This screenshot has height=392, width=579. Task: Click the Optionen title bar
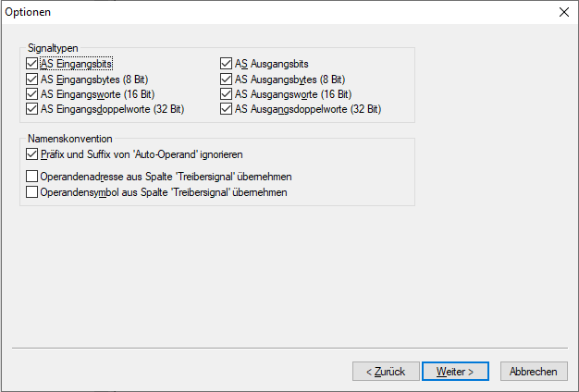pos(277,13)
